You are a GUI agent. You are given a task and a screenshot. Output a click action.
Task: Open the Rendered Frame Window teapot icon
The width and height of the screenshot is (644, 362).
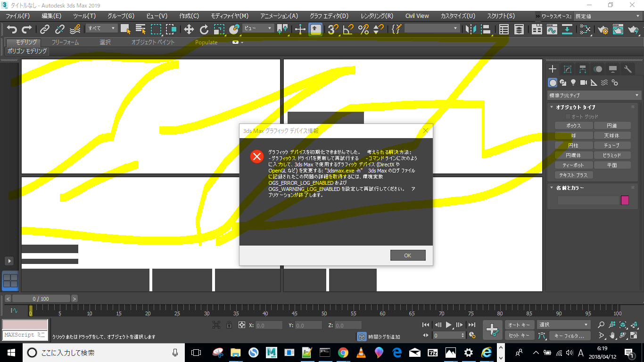618,29
